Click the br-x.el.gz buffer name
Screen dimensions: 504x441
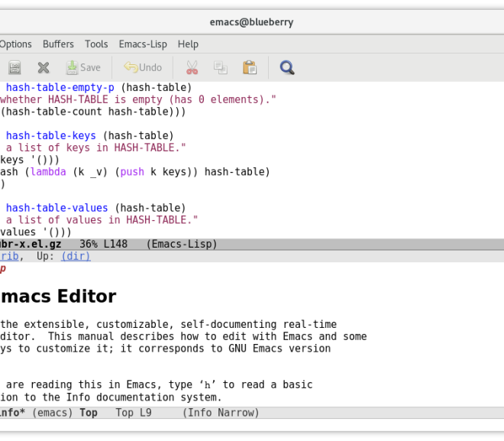(31, 244)
